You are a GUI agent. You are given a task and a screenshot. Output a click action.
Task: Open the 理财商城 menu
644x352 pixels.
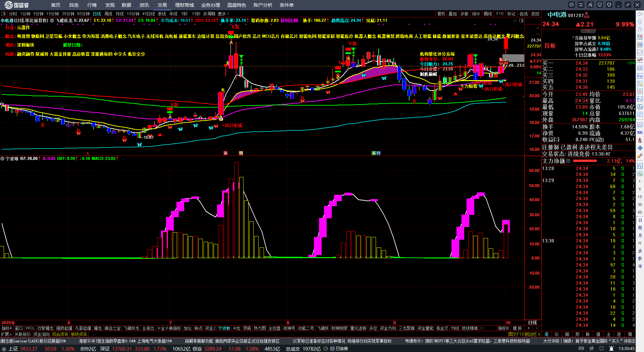click(184, 5)
